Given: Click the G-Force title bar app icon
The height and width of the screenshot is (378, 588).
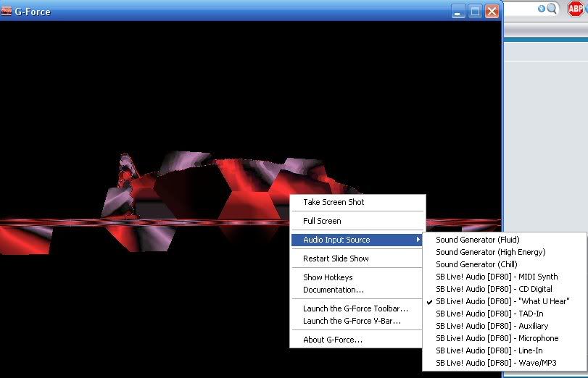Looking at the screenshot, I should 6,12.
